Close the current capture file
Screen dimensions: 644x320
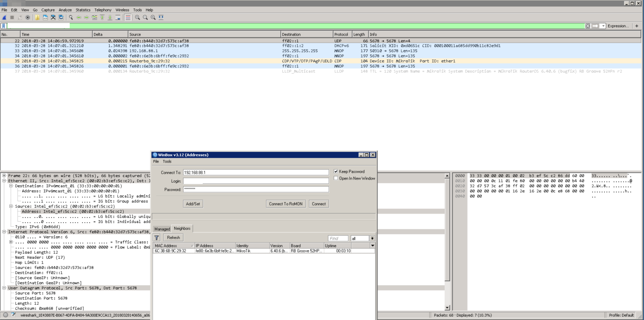point(53,17)
